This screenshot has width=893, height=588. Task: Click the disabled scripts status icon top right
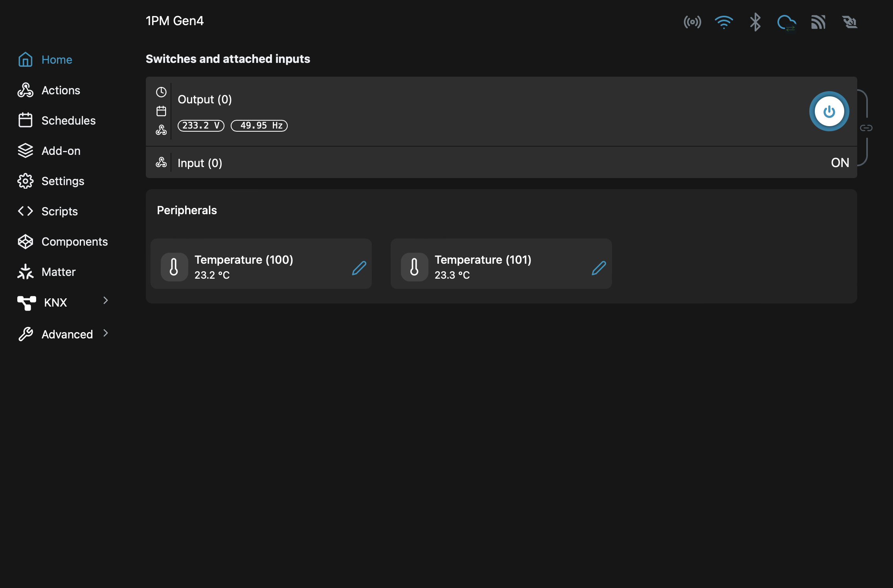850,22
